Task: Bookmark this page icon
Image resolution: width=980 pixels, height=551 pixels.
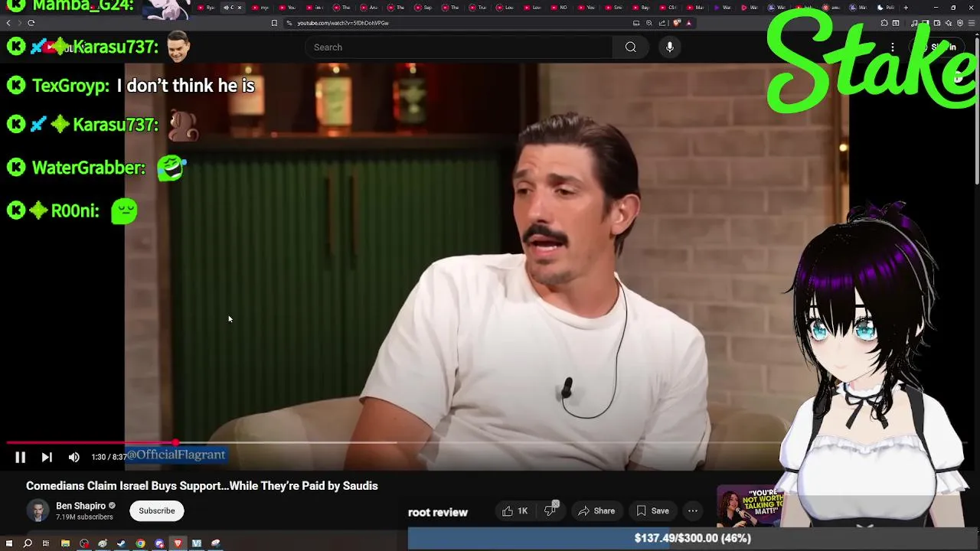Action: [x=274, y=23]
